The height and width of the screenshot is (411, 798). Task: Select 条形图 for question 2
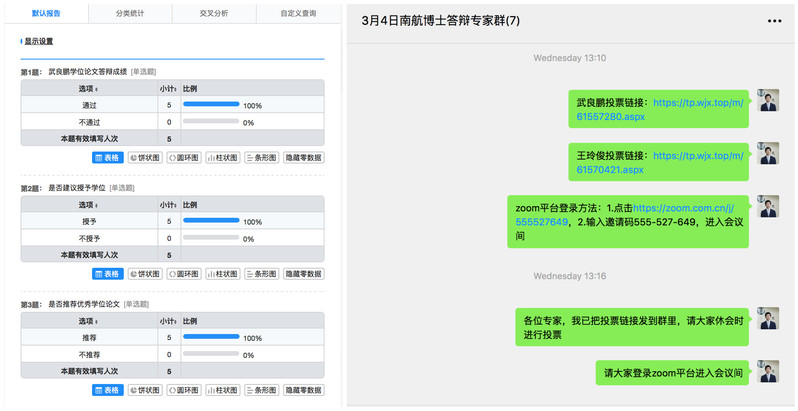tap(261, 273)
